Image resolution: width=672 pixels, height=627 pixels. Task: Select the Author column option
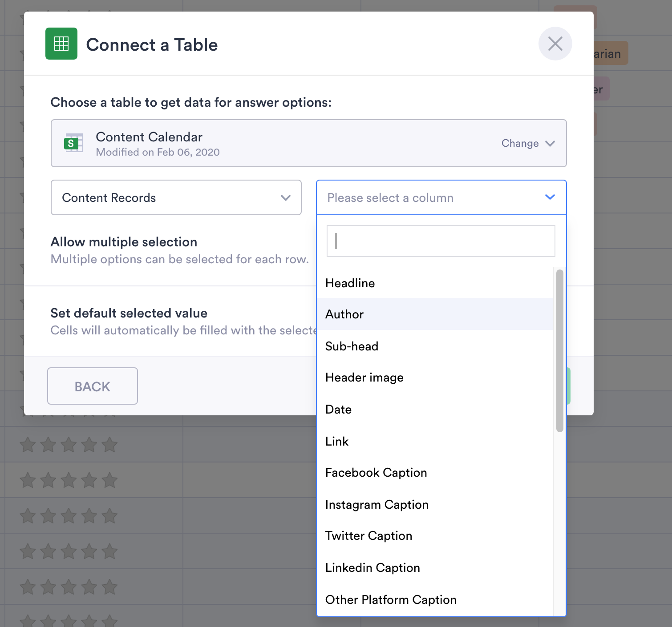(344, 314)
